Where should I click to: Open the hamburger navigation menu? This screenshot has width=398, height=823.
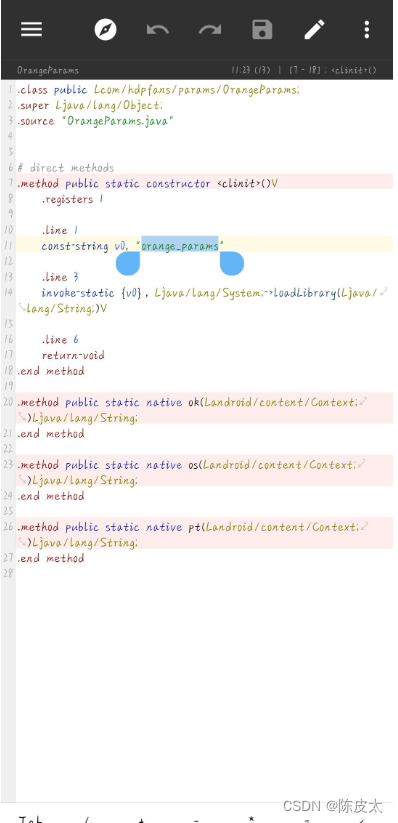click(32, 29)
